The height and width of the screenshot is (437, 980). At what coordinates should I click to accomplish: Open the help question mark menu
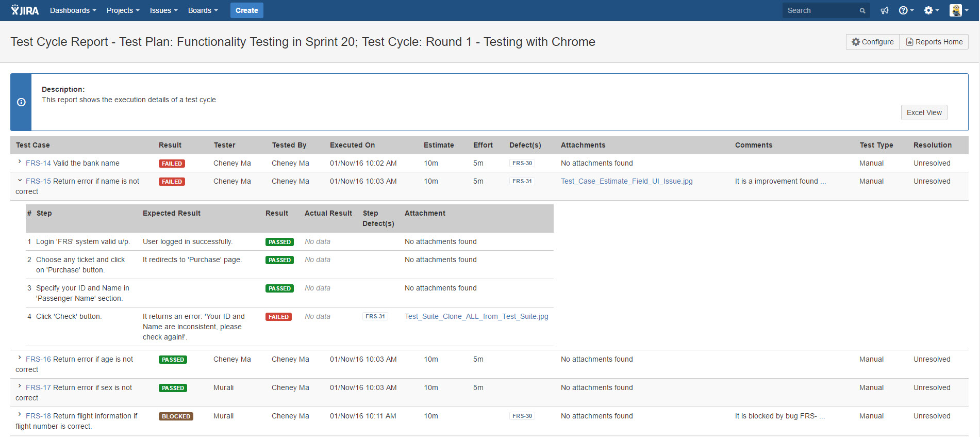tap(906, 10)
